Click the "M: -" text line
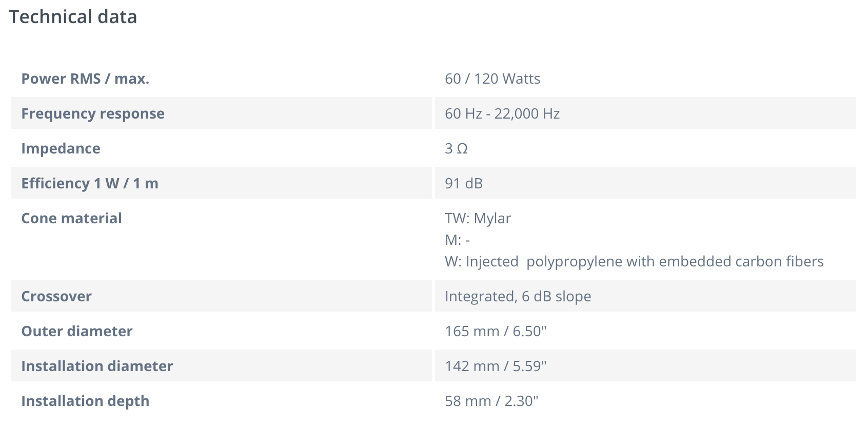The image size is (868, 424). click(x=457, y=240)
